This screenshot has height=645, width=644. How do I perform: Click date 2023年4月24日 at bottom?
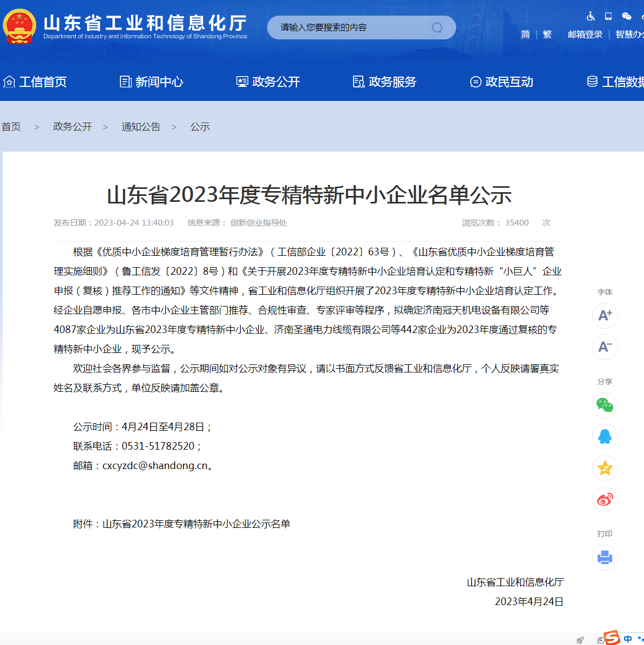[x=529, y=601]
